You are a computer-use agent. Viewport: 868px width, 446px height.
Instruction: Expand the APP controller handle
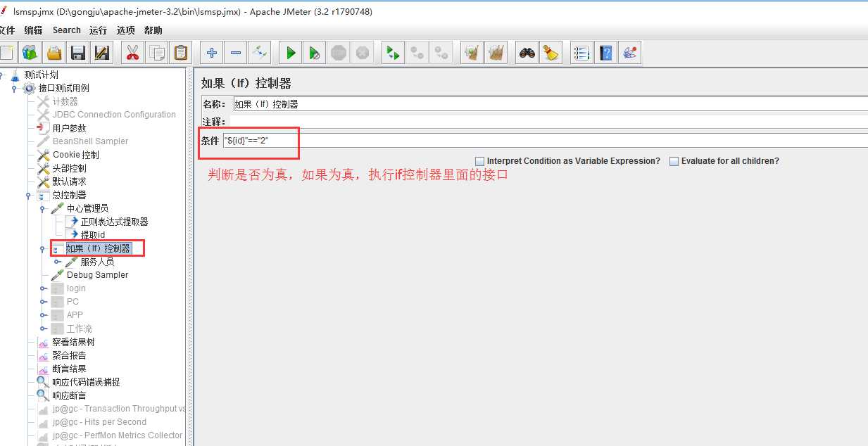pyautogui.click(x=43, y=315)
